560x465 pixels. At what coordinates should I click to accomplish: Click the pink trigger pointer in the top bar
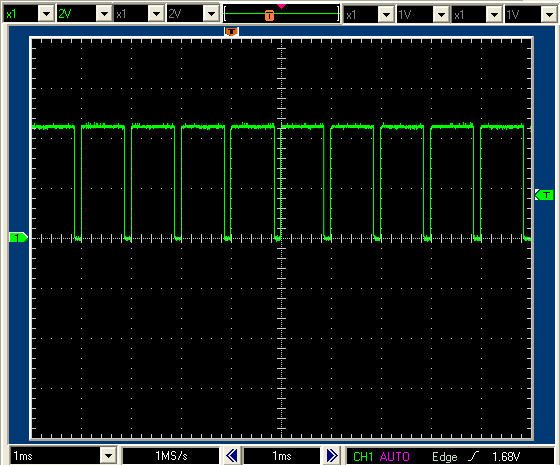point(281,6)
